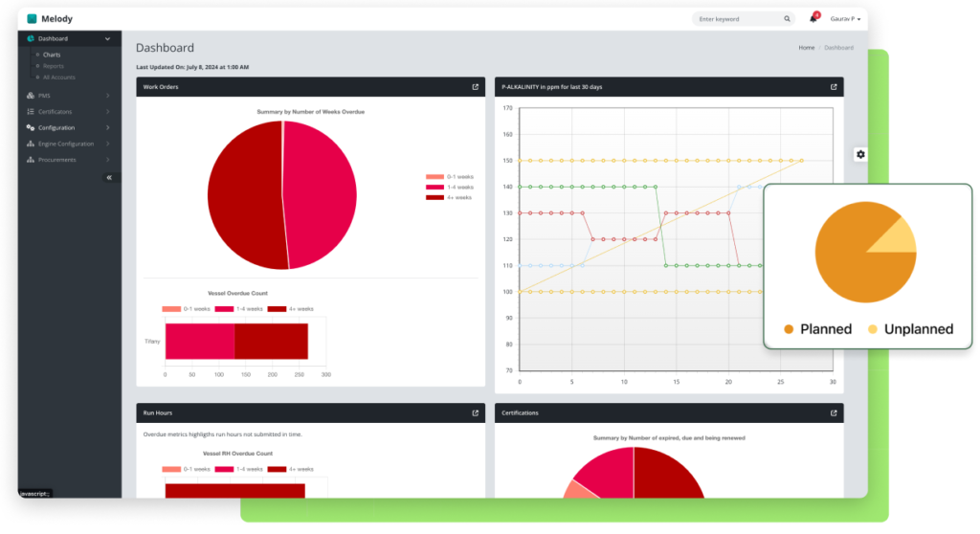This screenshot has width=980, height=534.
Task: Open the Gaurav P user dropdown
Action: tap(845, 19)
